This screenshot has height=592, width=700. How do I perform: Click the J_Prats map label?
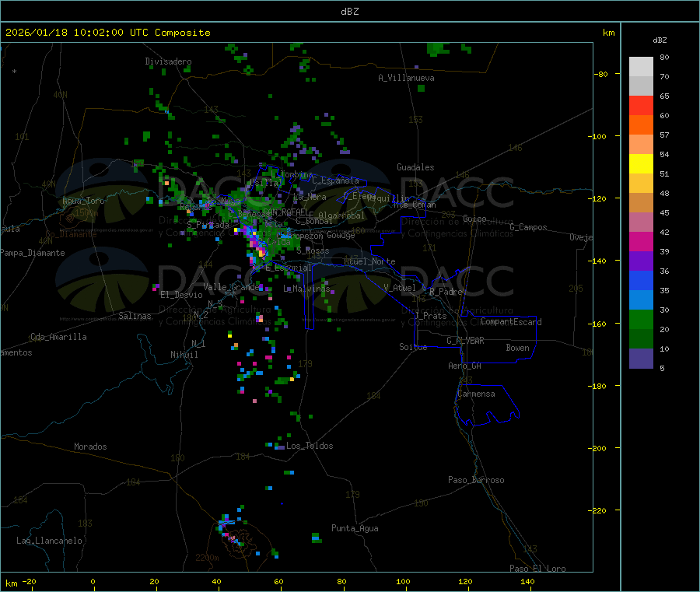[430, 316]
